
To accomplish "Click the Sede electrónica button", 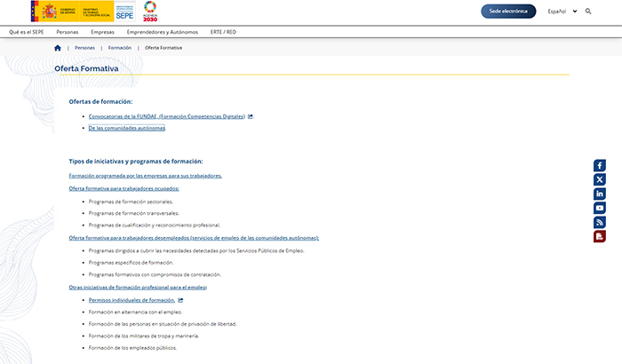I will tap(508, 12).
